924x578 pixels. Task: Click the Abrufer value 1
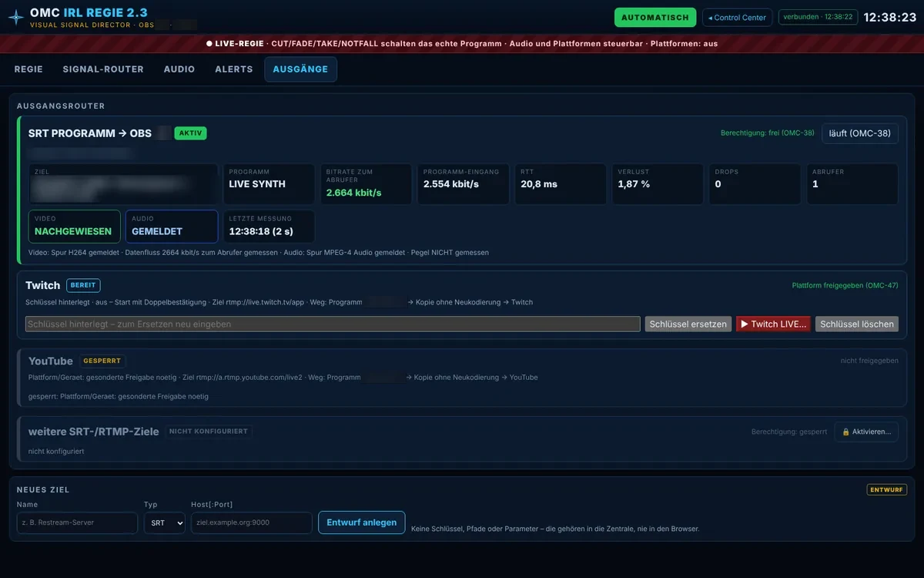[815, 184]
